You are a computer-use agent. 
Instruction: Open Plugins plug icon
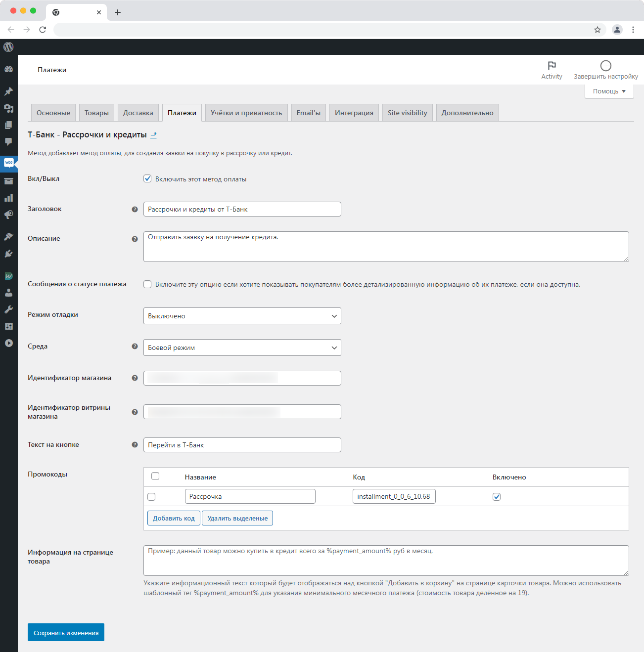(8, 254)
